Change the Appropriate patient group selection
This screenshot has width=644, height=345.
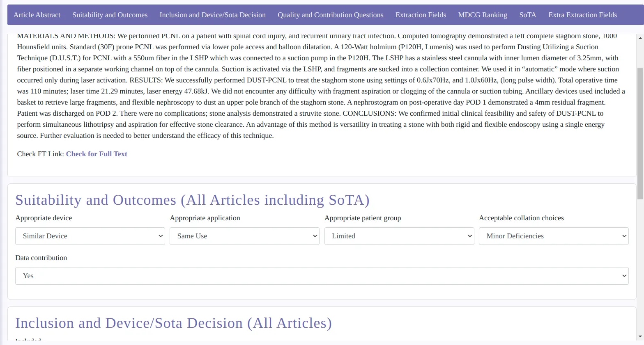point(399,236)
